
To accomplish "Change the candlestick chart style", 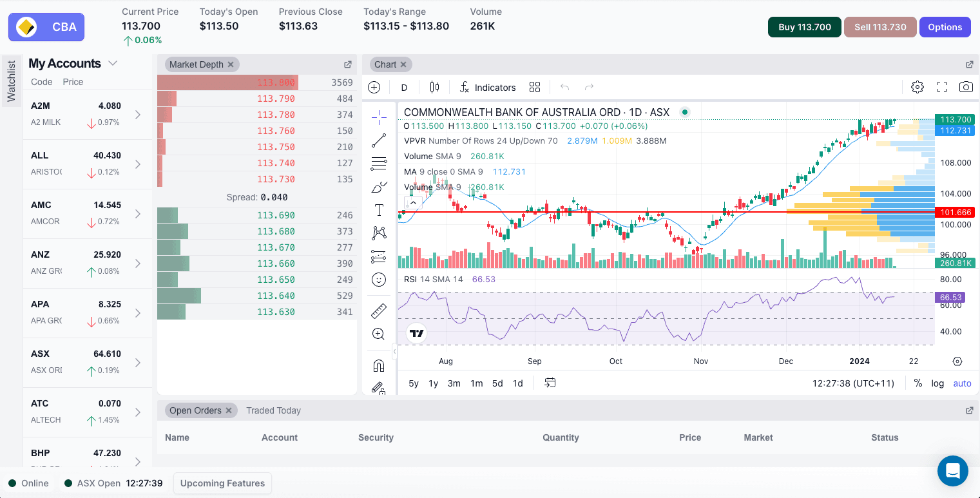I will pyautogui.click(x=434, y=88).
